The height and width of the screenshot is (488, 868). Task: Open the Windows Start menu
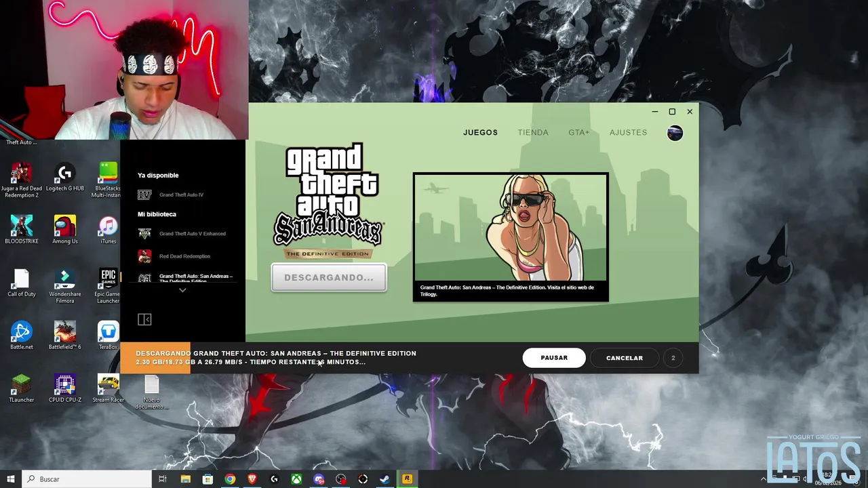click(x=11, y=479)
